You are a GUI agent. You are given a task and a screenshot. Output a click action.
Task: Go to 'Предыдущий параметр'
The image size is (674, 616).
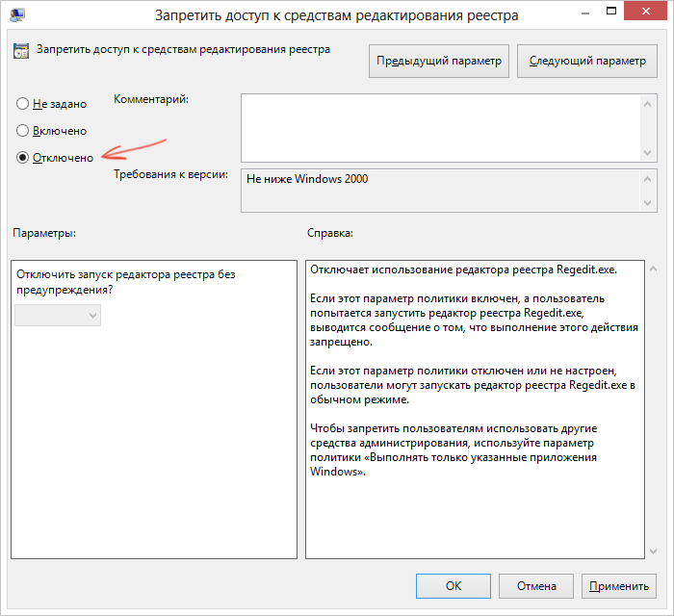[x=439, y=61]
